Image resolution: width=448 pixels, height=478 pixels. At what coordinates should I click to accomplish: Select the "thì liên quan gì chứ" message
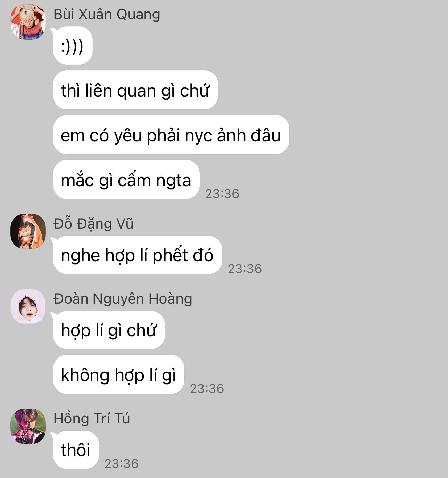(x=135, y=90)
